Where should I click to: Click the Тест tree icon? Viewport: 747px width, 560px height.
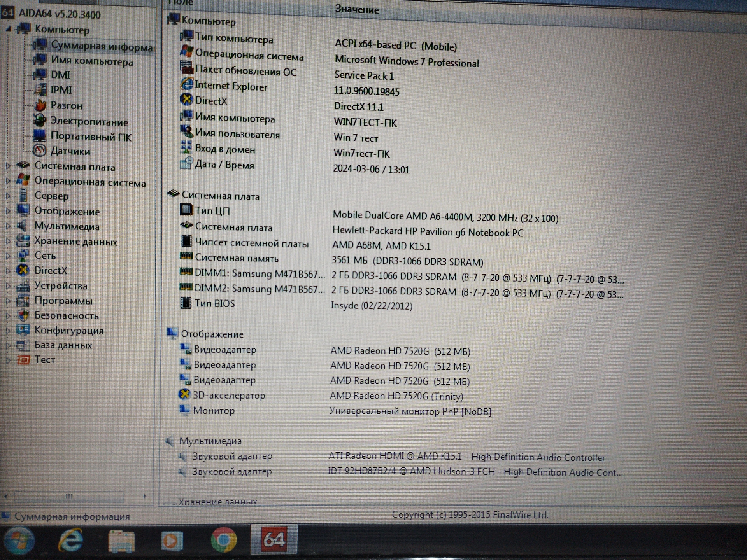[x=23, y=360]
